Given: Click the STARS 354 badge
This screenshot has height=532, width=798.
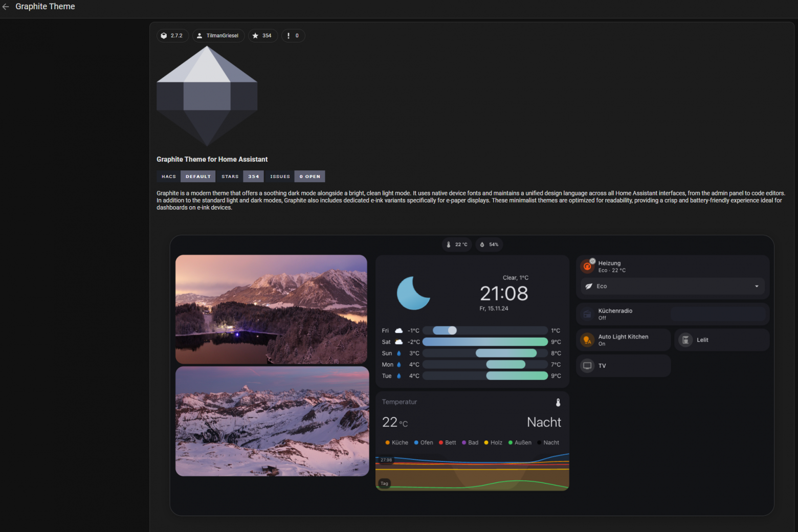Looking at the screenshot, I should pos(240,176).
